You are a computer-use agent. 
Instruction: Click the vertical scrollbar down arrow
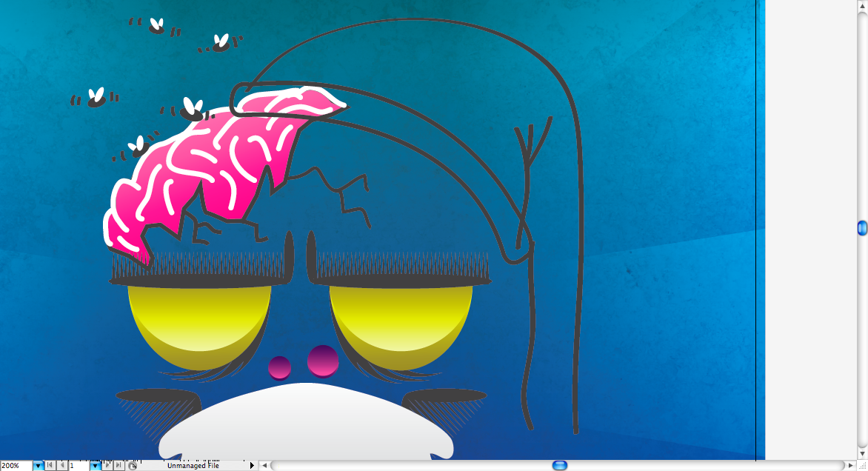862,454
